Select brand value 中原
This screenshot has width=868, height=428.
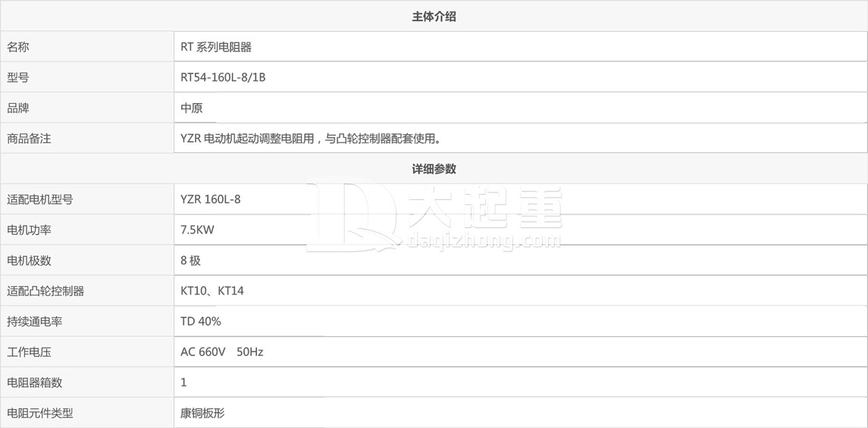(192, 108)
